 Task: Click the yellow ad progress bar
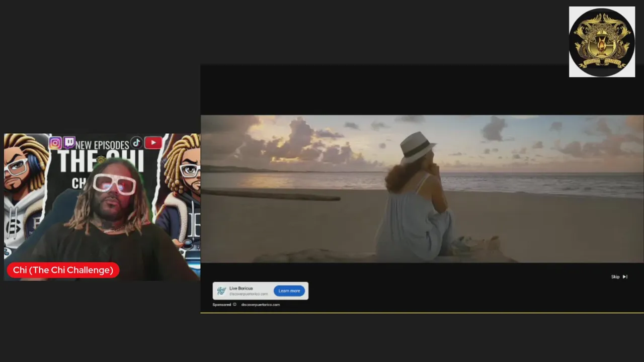click(x=422, y=313)
